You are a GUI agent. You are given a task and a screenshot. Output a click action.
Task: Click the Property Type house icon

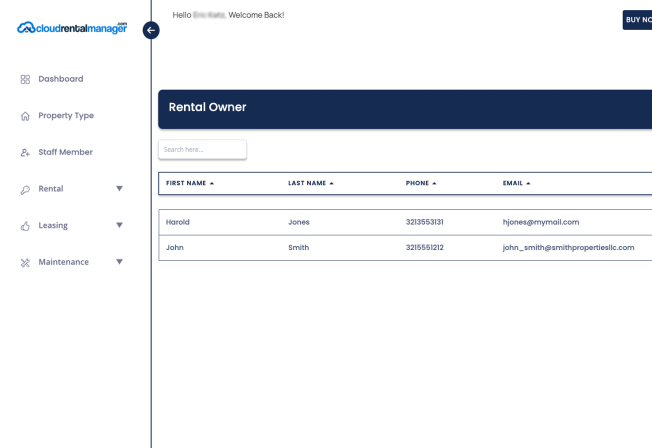click(x=25, y=116)
